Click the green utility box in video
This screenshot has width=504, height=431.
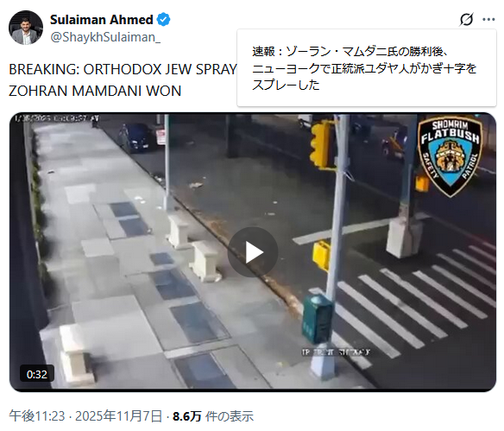click(318, 319)
